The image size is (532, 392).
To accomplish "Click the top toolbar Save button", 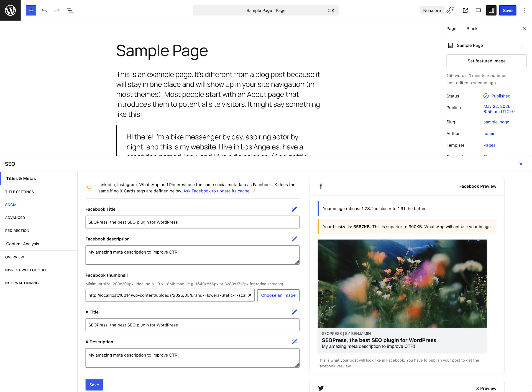I will (x=508, y=10).
